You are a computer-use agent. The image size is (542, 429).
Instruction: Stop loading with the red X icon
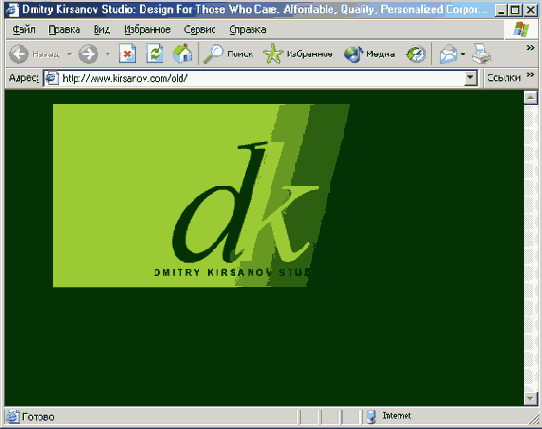tap(128, 54)
